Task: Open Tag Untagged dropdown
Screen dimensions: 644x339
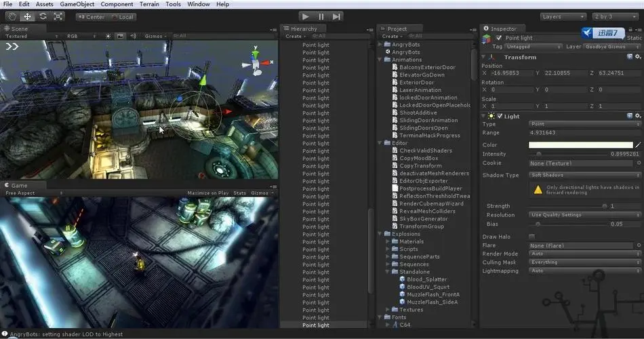Action: (534, 47)
